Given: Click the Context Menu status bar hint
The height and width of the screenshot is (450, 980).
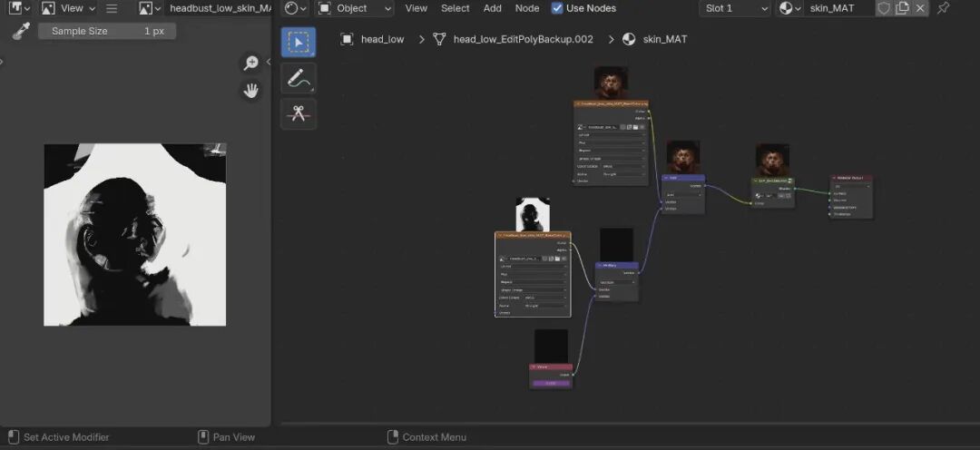Looking at the screenshot, I should [x=426, y=437].
